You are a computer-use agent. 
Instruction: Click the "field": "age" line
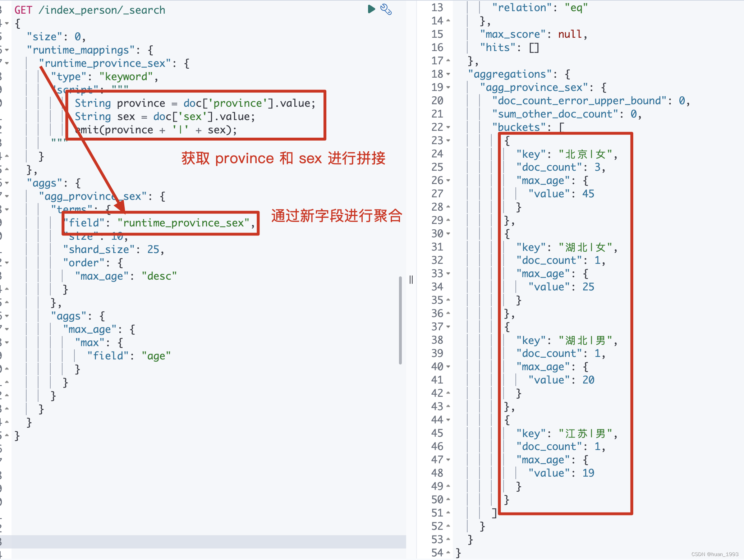coord(129,356)
